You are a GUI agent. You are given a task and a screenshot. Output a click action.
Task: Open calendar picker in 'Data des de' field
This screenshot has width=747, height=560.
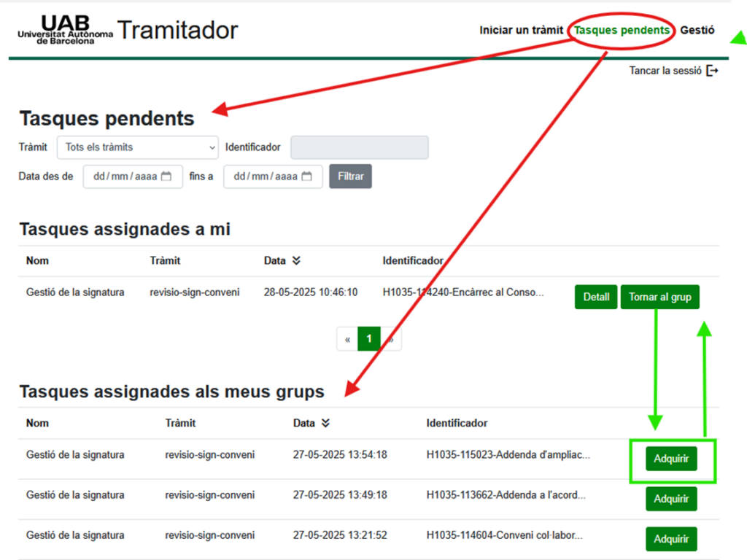(x=166, y=176)
